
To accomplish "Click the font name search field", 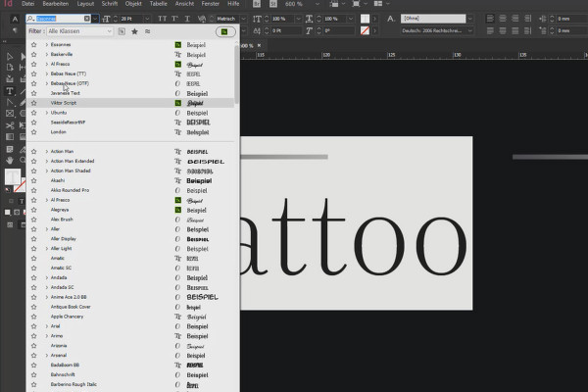I will [59, 19].
